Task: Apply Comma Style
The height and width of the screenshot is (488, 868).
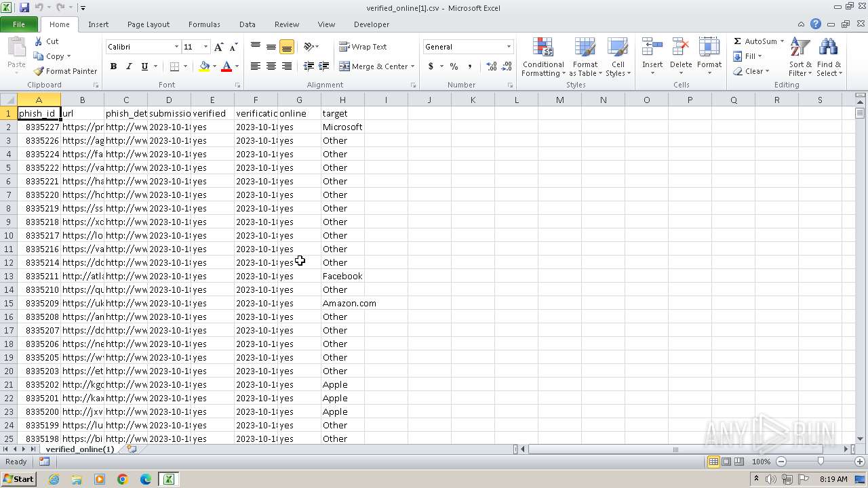Action: 470,66
